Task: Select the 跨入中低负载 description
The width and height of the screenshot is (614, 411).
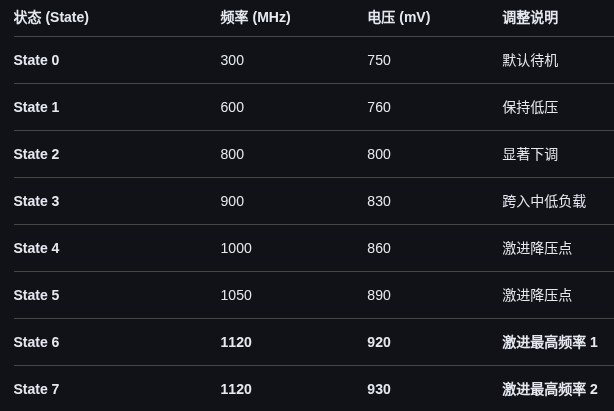Action: pyautogui.click(x=544, y=201)
